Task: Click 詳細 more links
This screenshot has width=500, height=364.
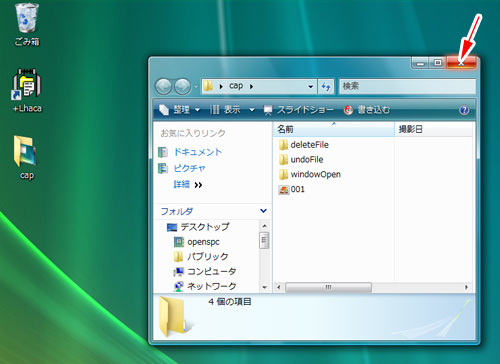Action: [x=188, y=184]
